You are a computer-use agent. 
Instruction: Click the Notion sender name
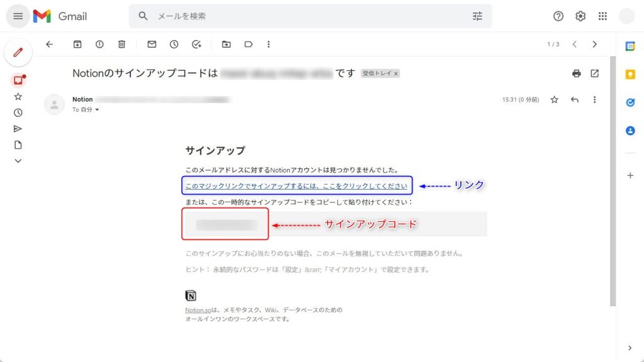coord(82,99)
